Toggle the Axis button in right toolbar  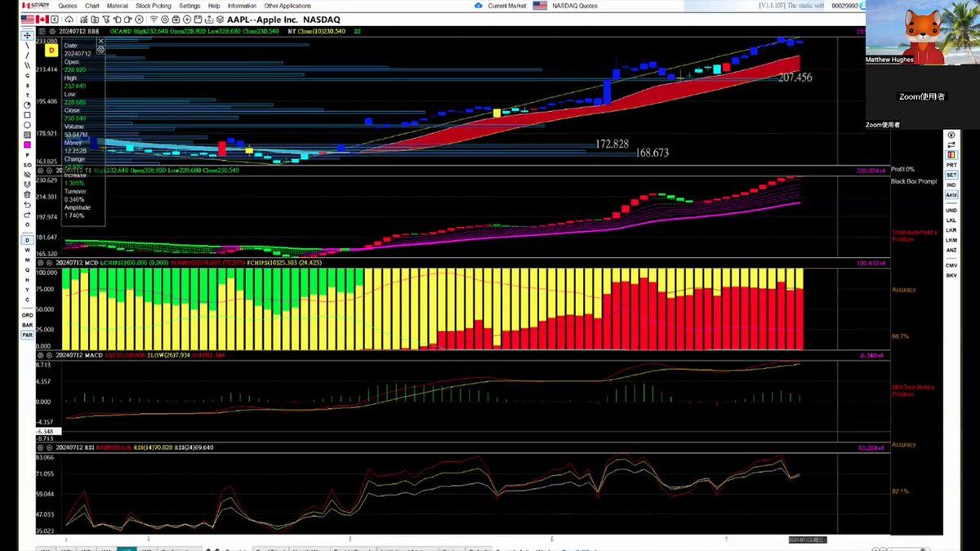tap(951, 195)
